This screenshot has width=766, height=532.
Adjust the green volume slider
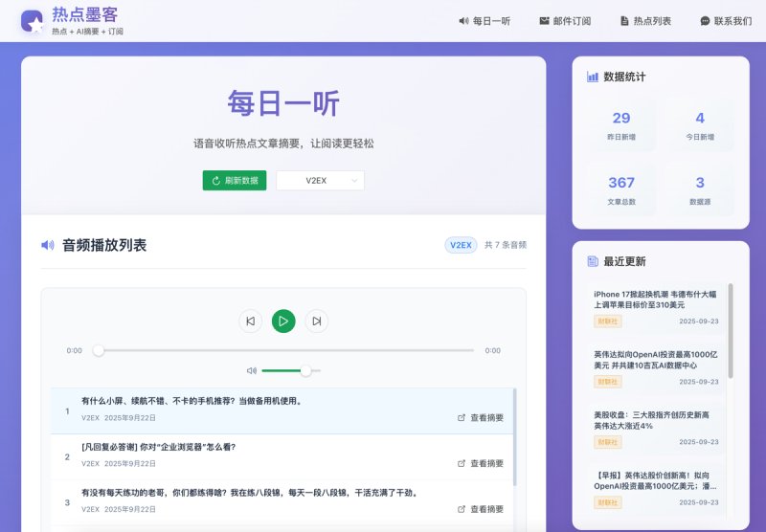click(x=291, y=371)
